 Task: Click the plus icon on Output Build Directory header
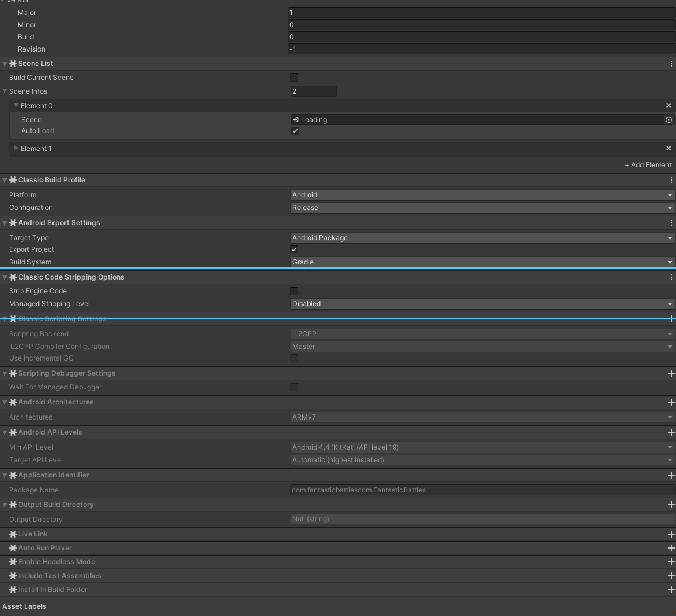pos(672,504)
